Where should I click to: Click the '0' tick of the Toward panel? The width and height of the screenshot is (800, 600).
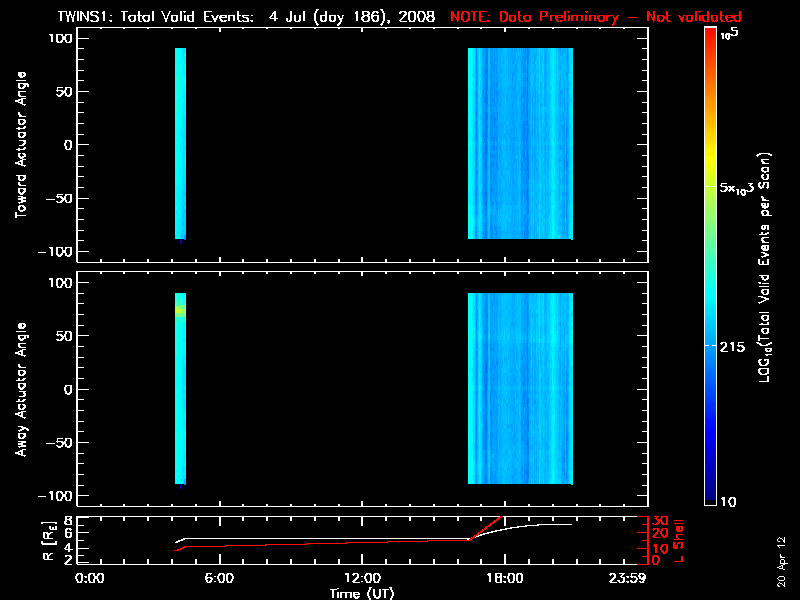pos(69,145)
